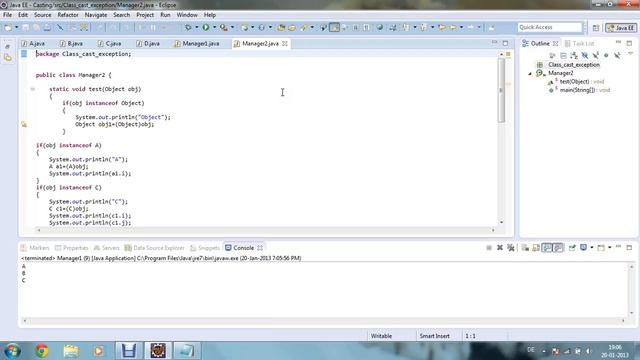Click the editor vertical scrollbar thumb
The height and width of the screenshot is (360, 640).
tap(501, 91)
